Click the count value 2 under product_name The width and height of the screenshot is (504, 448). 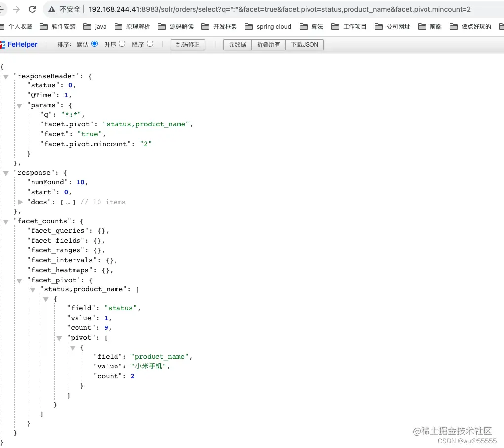point(133,376)
